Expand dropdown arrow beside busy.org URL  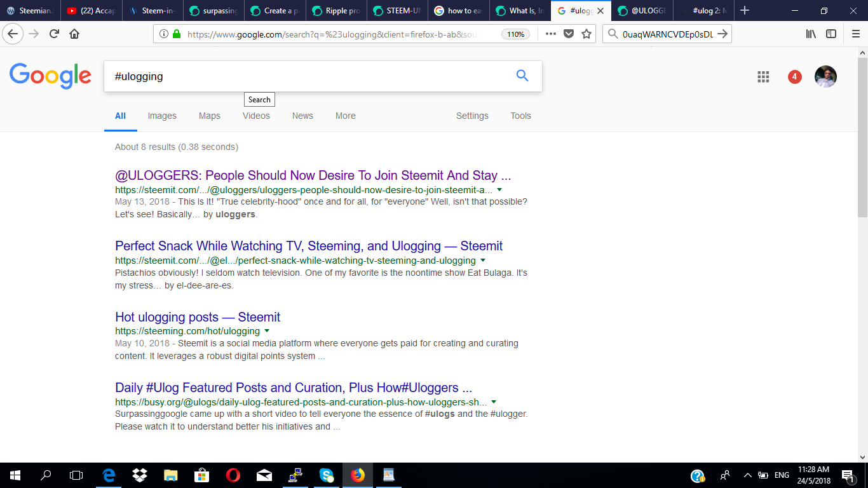point(494,402)
